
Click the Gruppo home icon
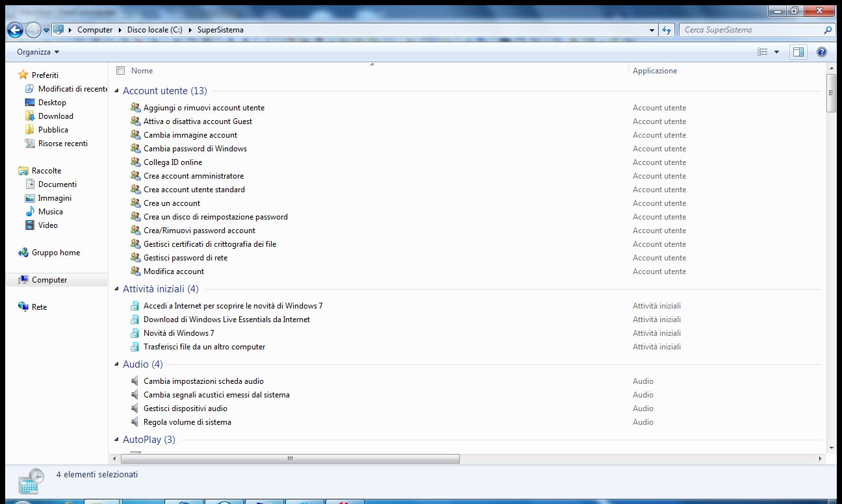(x=23, y=253)
